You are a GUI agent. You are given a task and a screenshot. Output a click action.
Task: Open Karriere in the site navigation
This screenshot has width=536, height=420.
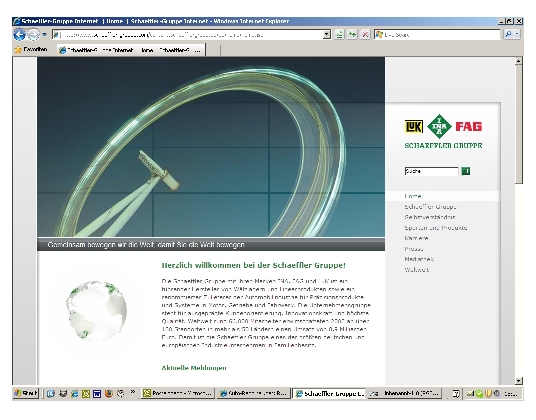(x=416, y=238)
